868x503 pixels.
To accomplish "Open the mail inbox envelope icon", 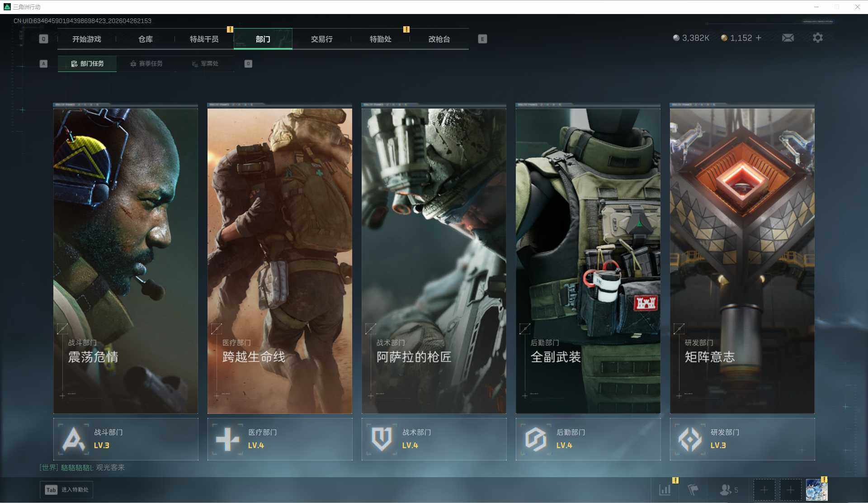I will point(788,38).
